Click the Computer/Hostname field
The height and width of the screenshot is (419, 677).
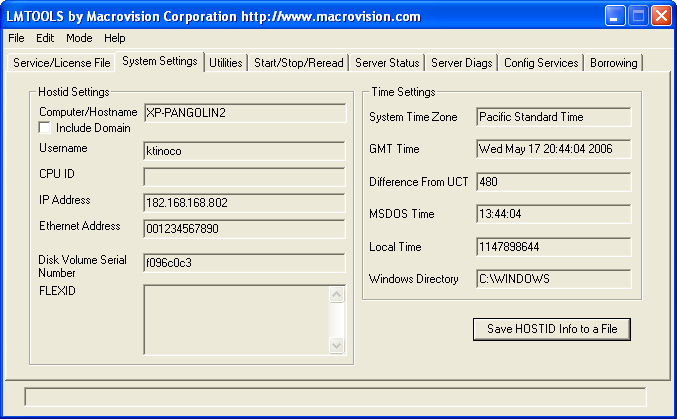tap(244, 113)
